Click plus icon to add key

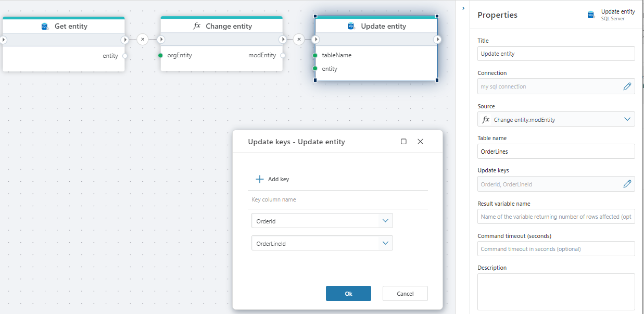click(260, 179)
